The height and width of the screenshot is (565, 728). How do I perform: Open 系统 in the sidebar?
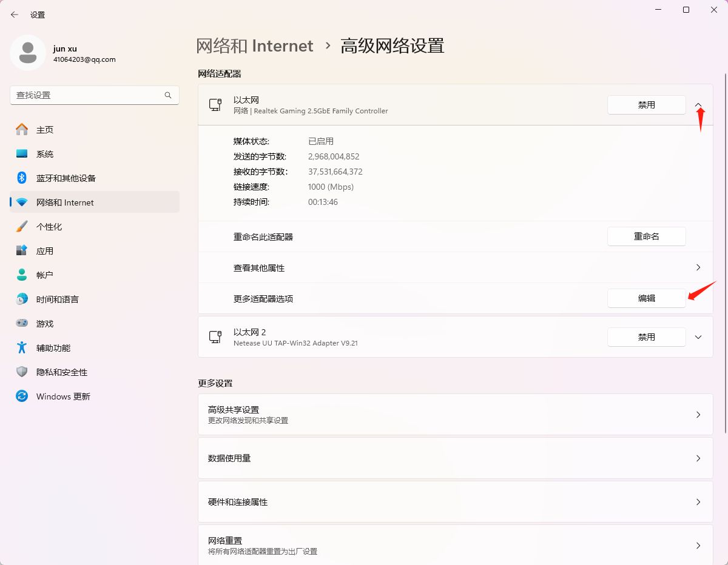point(45,154)
